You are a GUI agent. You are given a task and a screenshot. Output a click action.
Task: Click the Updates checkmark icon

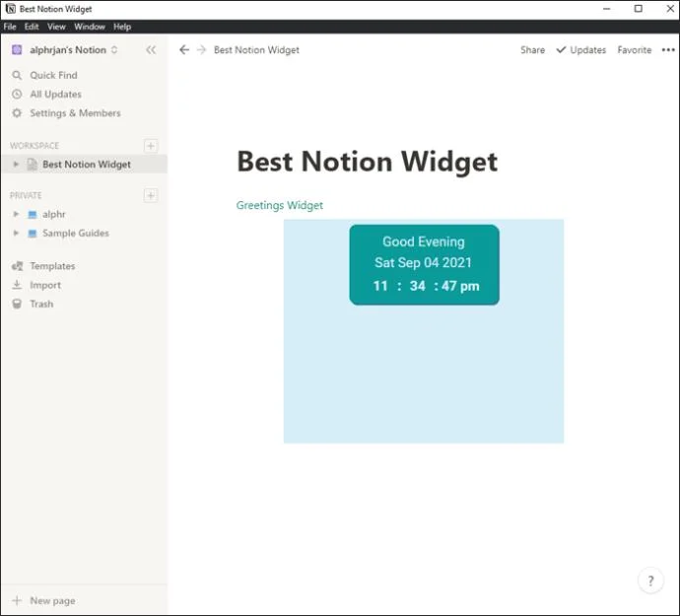pos(561,49)
